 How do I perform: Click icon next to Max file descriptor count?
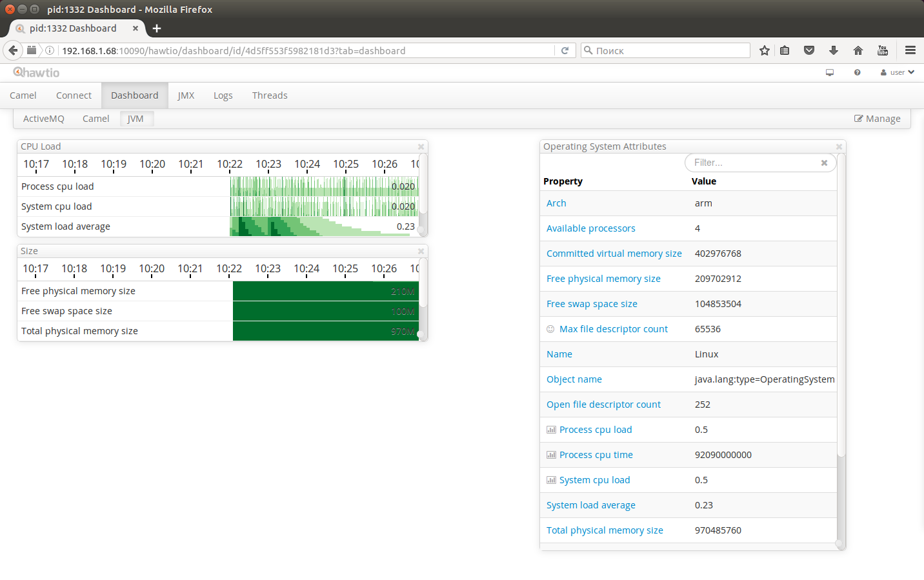tap(550, 329)
